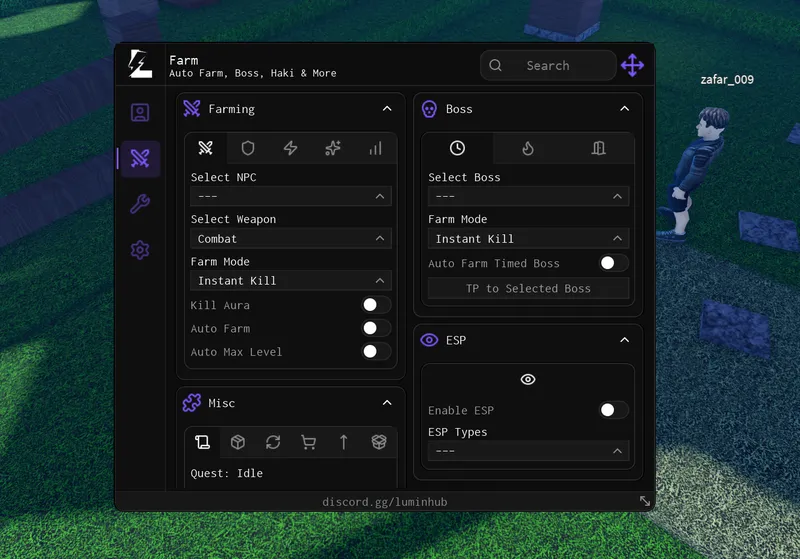This screenshot has width=800, height=559.
Task: Click the resize grip corner icon
Action: (x=645, y=501)
